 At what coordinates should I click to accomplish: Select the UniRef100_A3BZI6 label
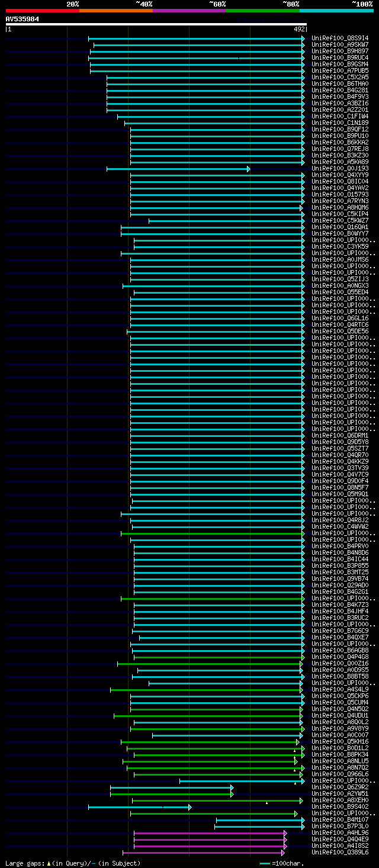point(340,103)
